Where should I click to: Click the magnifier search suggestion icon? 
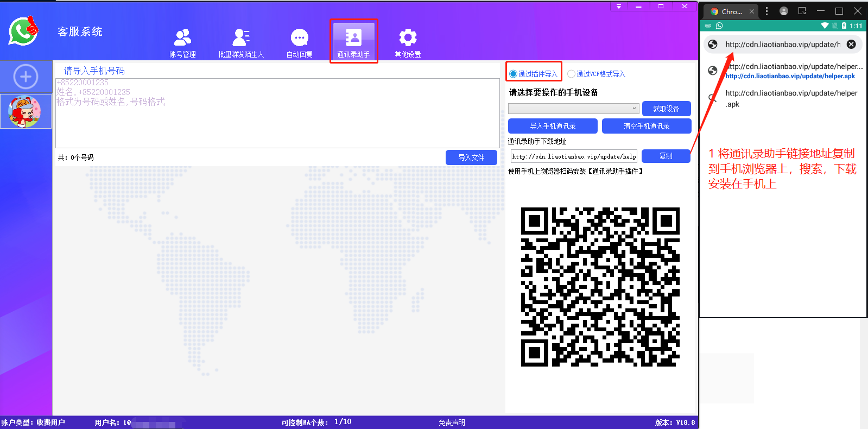tap(713, 98)
